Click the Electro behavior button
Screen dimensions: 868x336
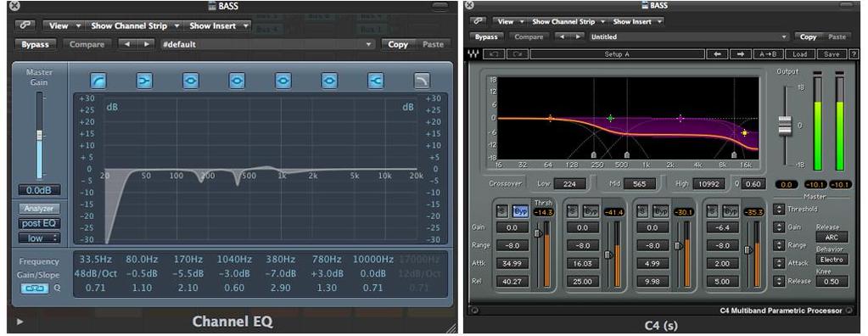point(832,259)
